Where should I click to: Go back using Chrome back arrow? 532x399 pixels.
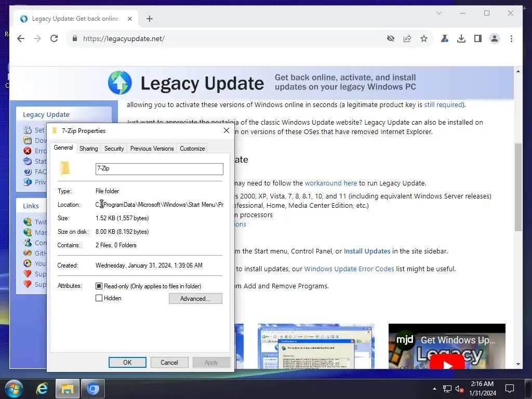[21, 38]
